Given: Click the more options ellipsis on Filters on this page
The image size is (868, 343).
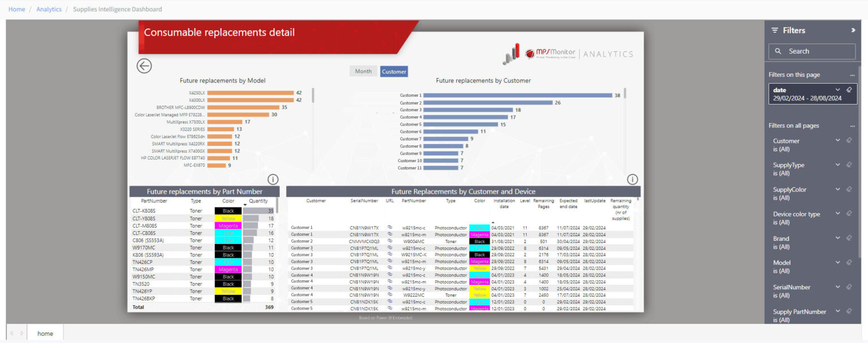Looking at the screenshot, I should tap(852, 74).
